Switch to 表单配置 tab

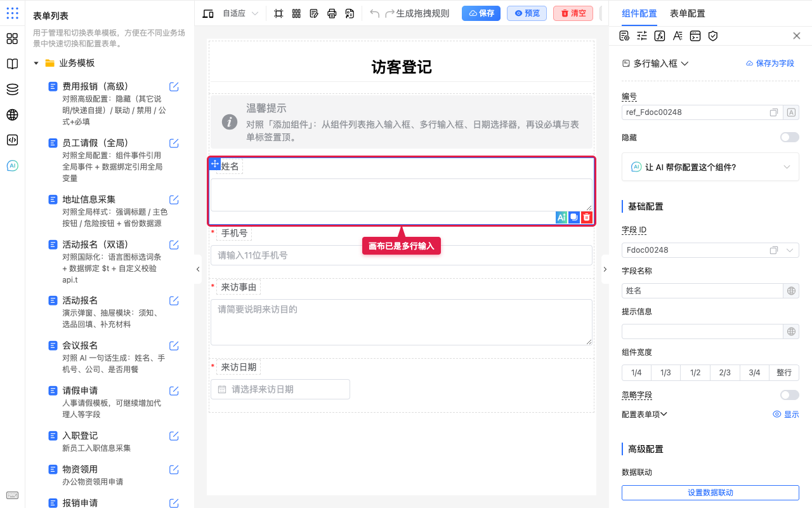click(x=687, y=13)
